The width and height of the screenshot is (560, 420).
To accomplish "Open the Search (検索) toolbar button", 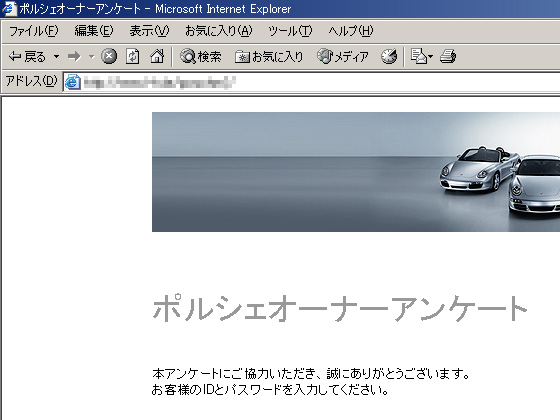I will tap(201, 56).
